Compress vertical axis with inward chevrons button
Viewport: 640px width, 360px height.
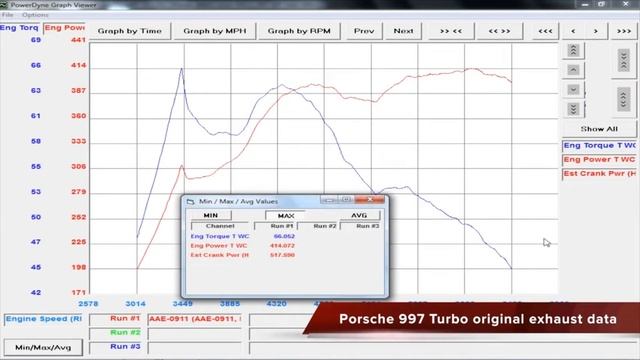(x=624, y=60)
